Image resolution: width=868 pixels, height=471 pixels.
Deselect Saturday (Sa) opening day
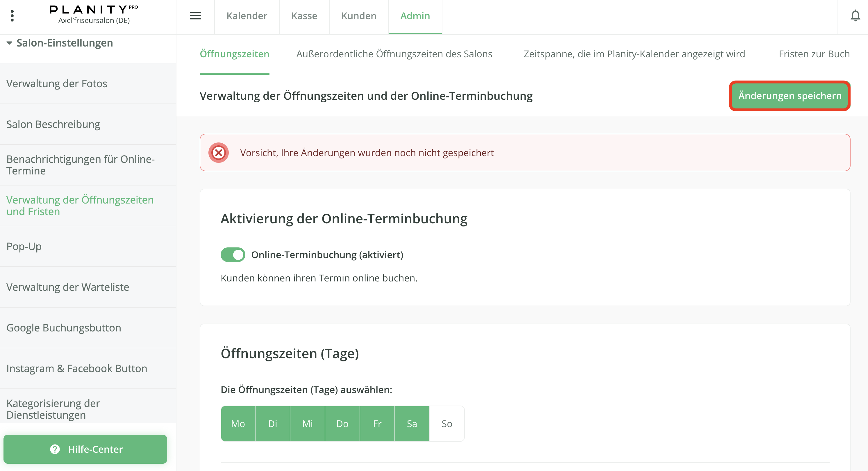pyautogui.click(x=412, y=424)
